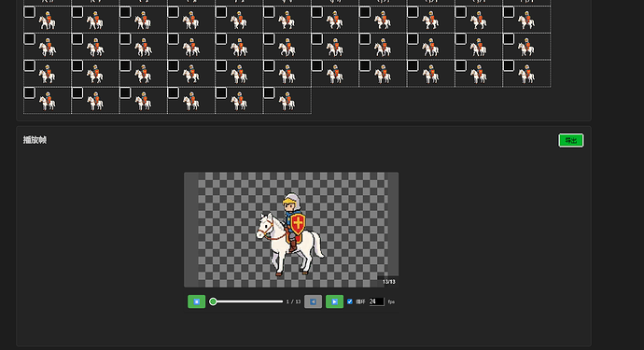The height and width of the screenshot is (350, 644).
Task: Tick the checkbox of the last frame in the third full row
Action: tap(509, 65)
